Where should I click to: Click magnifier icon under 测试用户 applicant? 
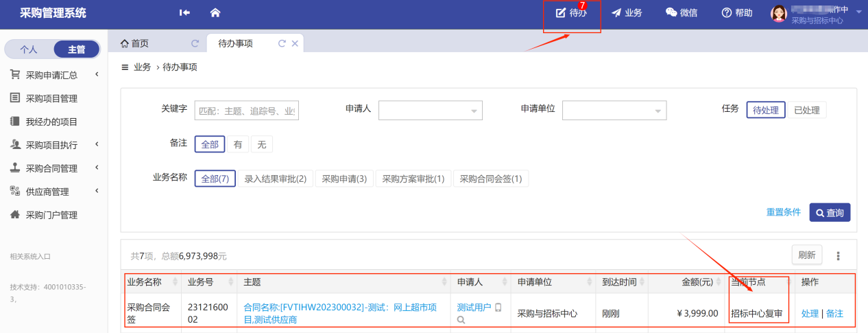click(461, 320)
